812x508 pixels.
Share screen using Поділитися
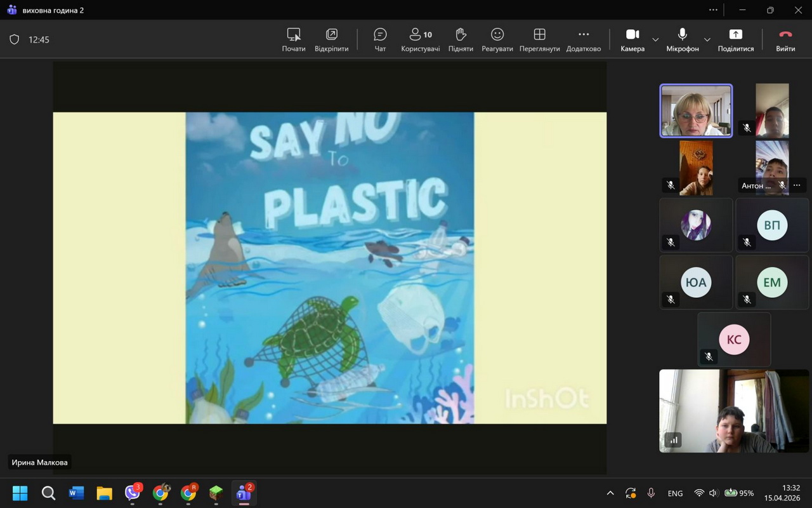tap(735, 39)
